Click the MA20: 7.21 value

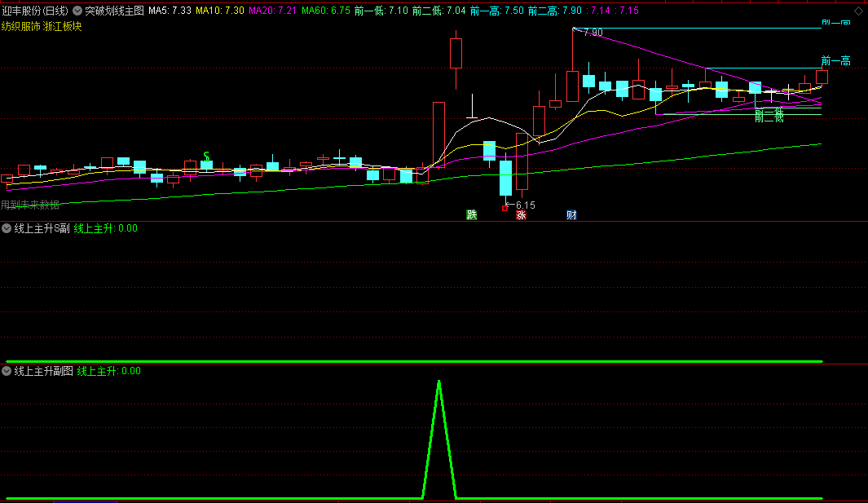(273, 11)
